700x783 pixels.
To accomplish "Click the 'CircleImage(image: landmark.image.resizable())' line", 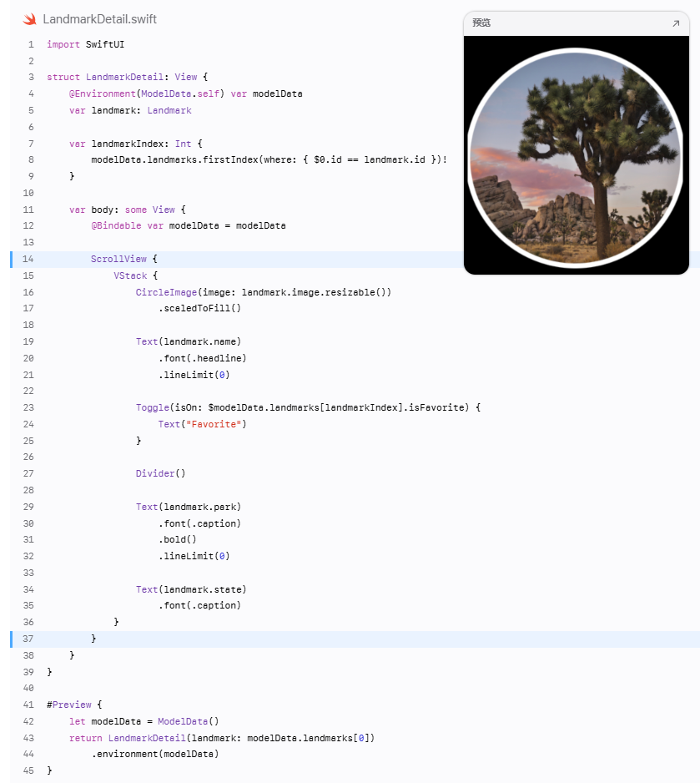I will pyautogui.click(x=264, y=292).
